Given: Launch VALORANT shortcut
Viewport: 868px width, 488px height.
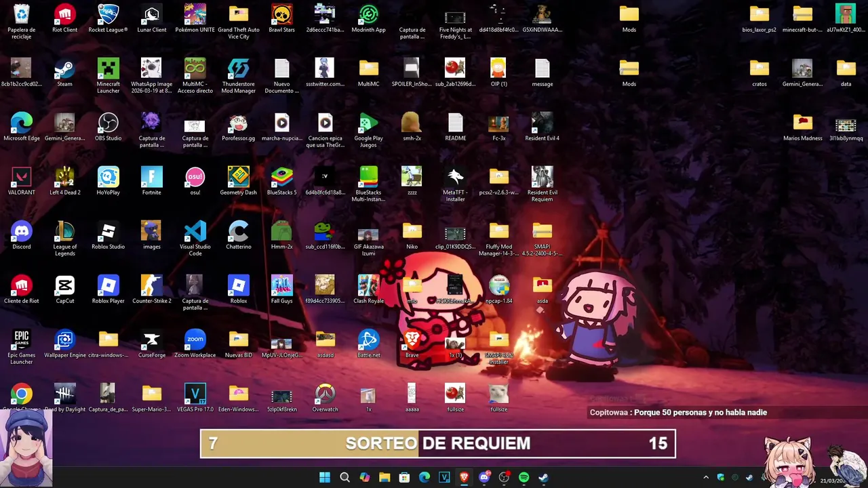Looking at the screenshot, I should tap(22, 181).
